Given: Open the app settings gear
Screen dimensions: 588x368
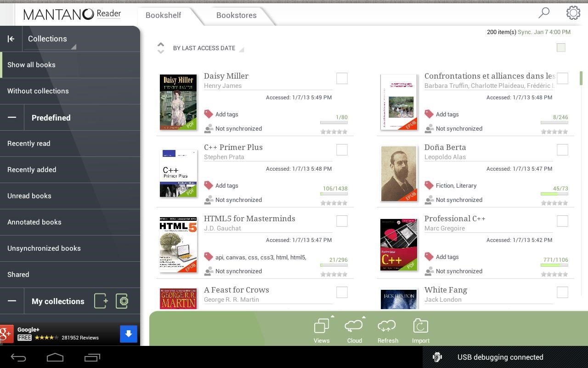Looking at the screenshot, I should [573, 13].
